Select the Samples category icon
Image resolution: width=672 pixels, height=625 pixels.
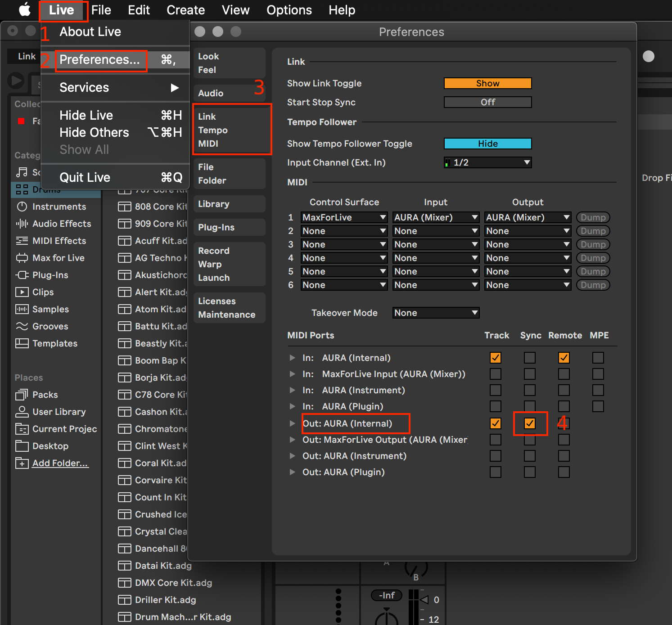click(x=22, y=309)
